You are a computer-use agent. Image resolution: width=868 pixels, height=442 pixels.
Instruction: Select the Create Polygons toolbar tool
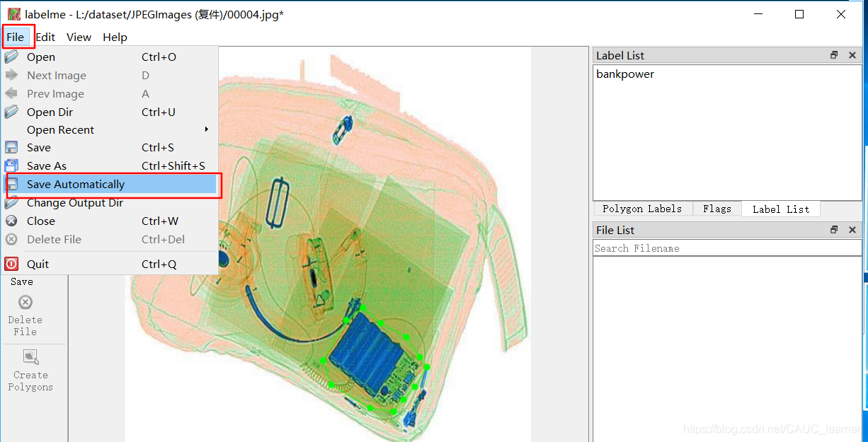[30, 371]
